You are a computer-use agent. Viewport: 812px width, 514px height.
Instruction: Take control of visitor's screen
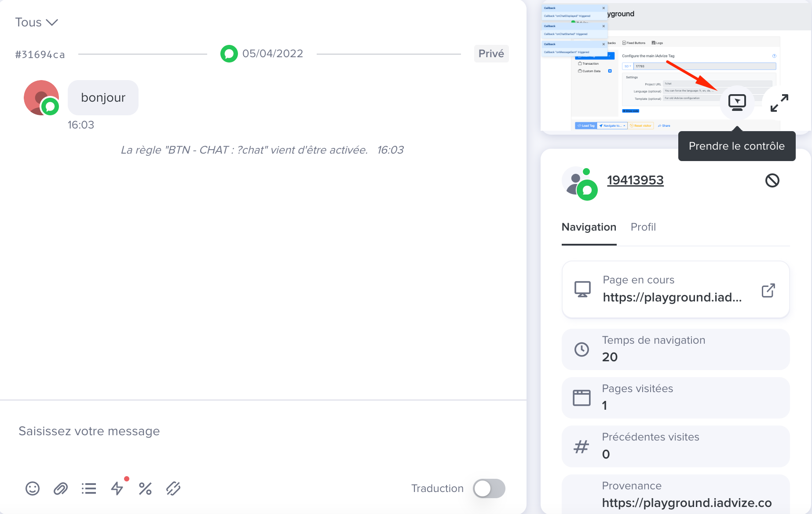coord(737,103)
